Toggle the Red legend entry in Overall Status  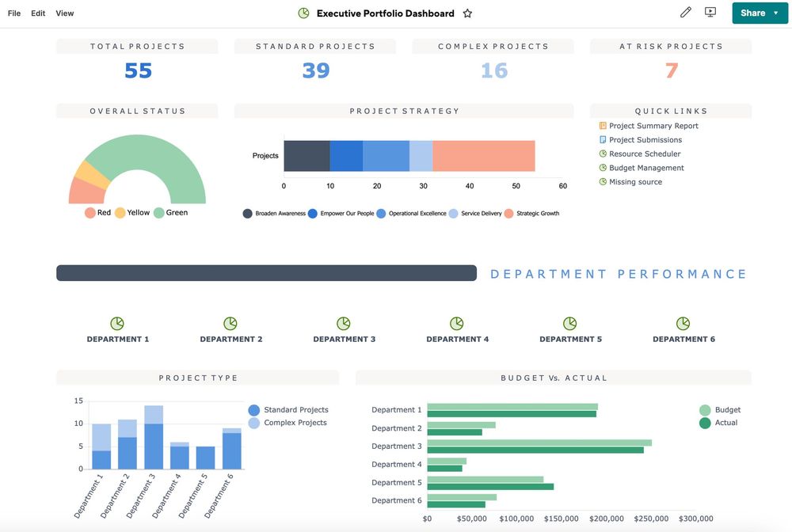[x=98, y=212]
